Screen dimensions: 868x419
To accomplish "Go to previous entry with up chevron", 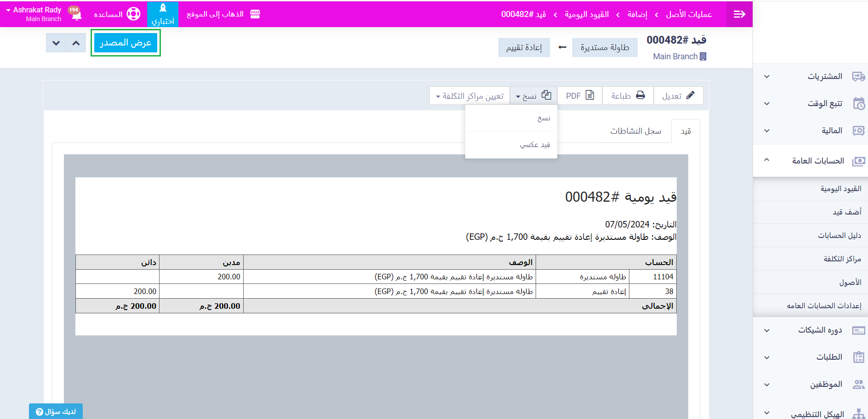I will (x=76, y=43).
